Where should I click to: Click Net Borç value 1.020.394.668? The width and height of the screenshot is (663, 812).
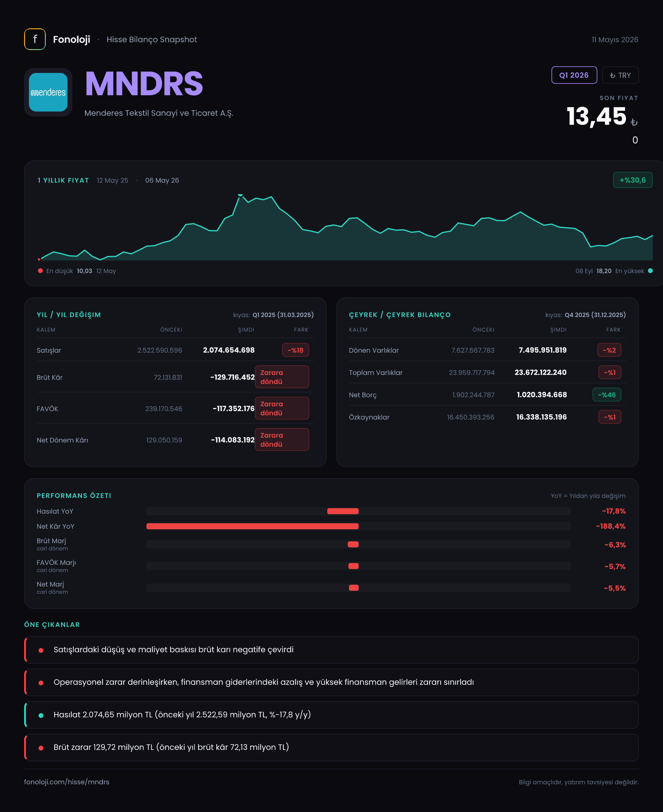point(542,395)
